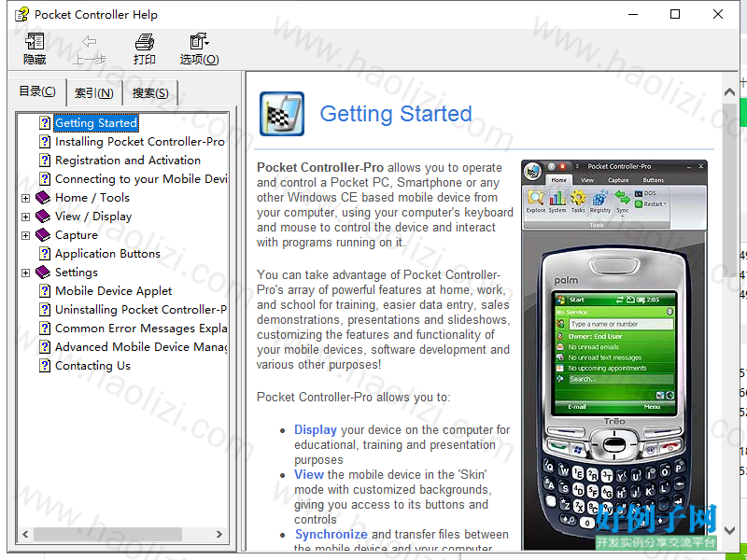Image resolution: width=747 pixels, height=560 pixels.
Task: Switch to the Contents (目录) tab
Action: [x=37, y=91]
